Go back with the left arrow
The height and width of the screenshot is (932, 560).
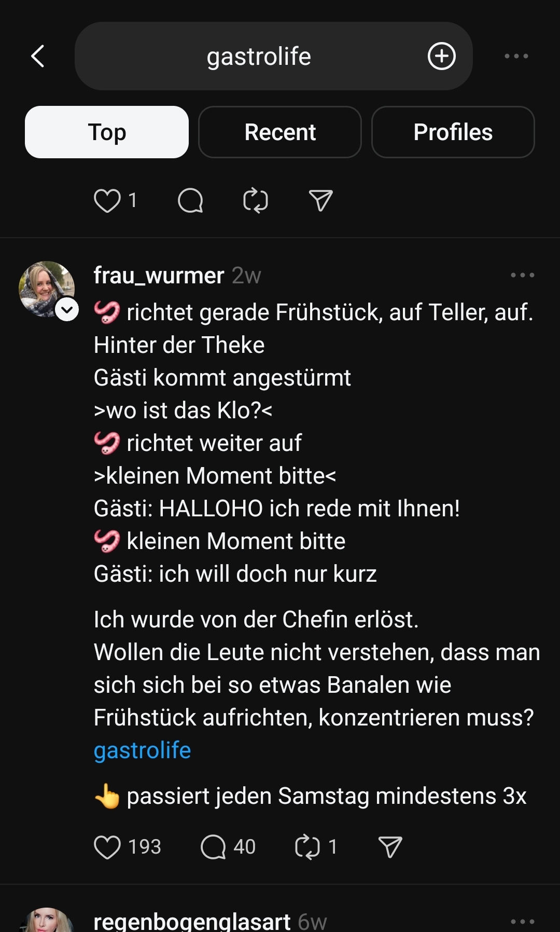tap(38, 56)
